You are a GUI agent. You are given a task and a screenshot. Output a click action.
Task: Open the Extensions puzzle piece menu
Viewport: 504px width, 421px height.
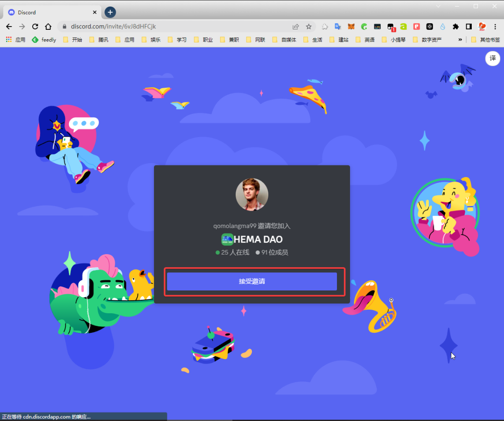456,27
